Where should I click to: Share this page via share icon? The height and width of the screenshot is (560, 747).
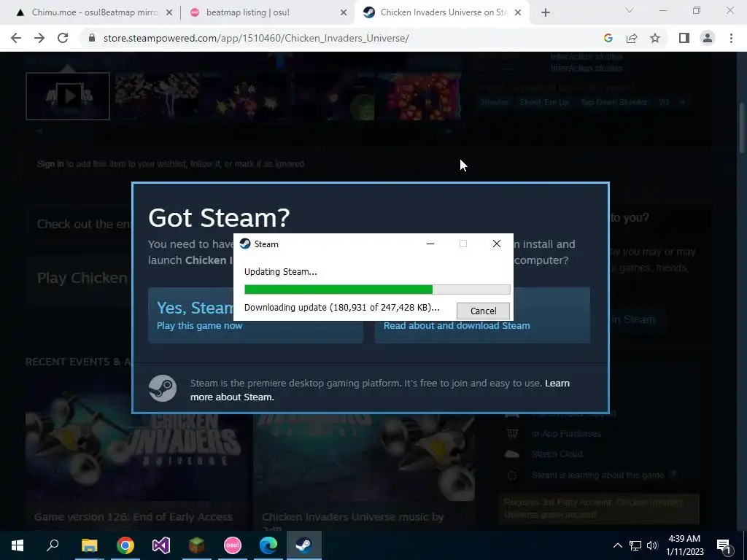(632, 38)
